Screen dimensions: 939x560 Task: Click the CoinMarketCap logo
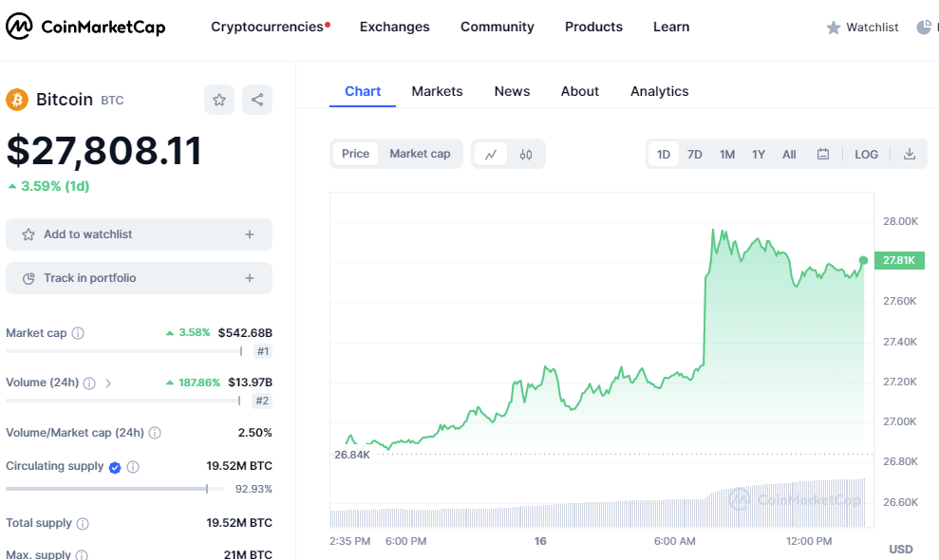tap(85, 27)
